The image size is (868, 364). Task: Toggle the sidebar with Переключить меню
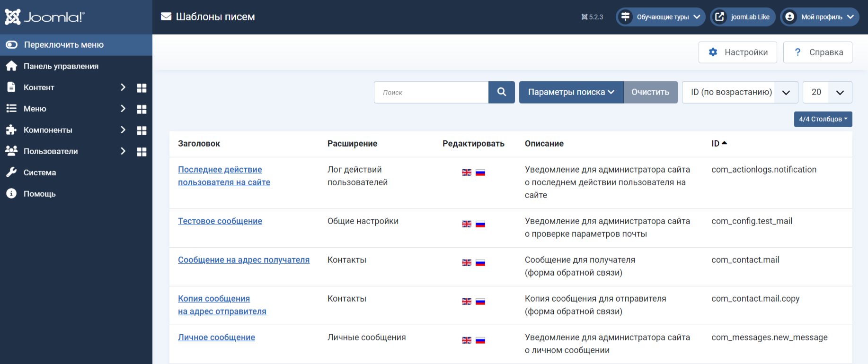[63, 45]
